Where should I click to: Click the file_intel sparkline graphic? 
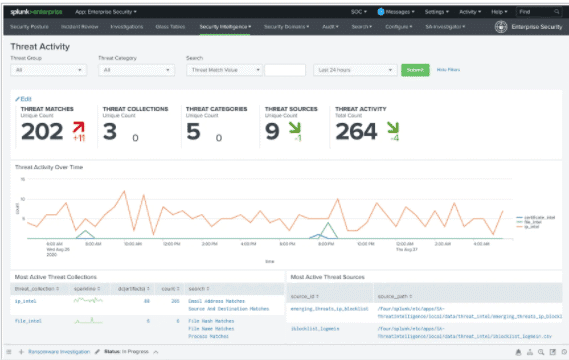[x=88, y=320]
